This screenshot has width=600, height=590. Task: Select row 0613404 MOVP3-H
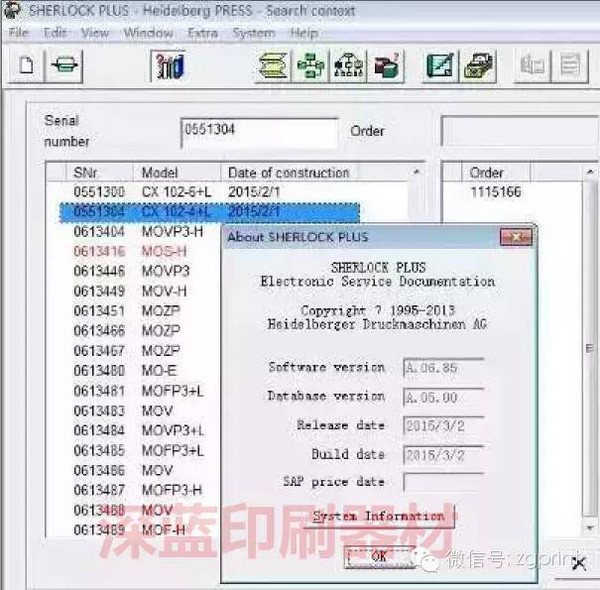[138, 231]
